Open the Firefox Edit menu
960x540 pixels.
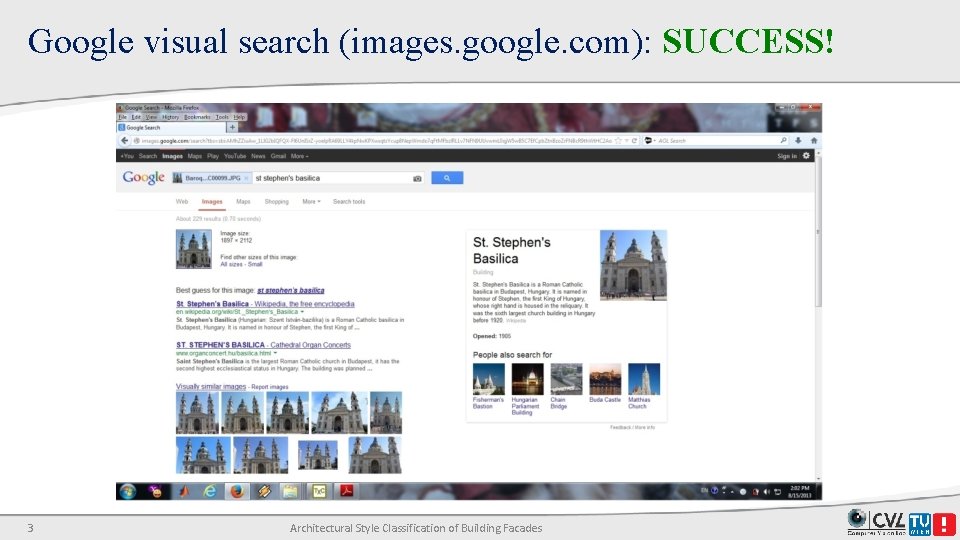136,117
